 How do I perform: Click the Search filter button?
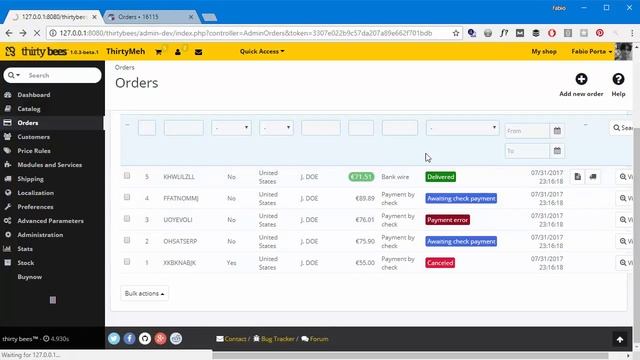click(622, 128)
